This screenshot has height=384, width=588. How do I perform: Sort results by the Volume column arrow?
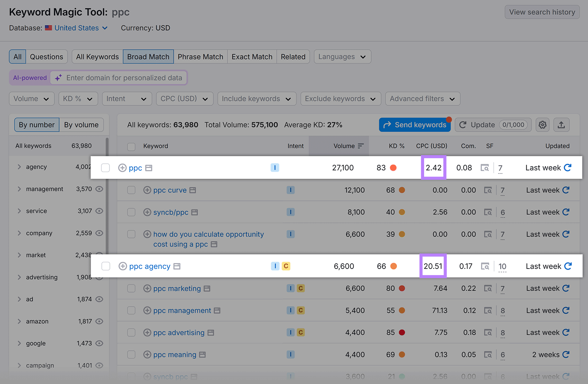coord(361,146)
